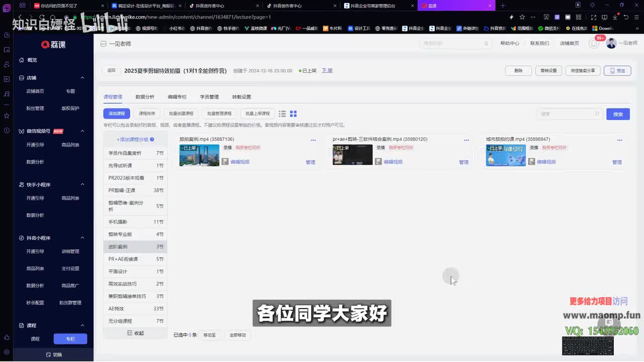Click the 批量创建课程 button

tap(181, 114)
